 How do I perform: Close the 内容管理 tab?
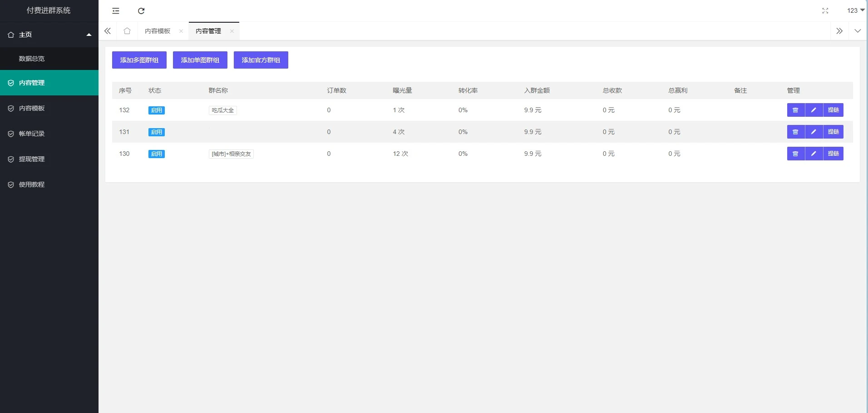232,31
